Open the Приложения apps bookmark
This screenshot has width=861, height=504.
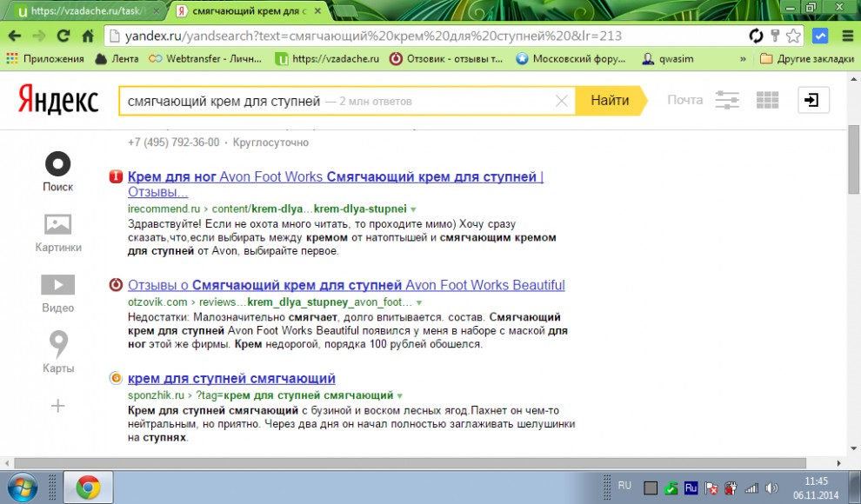tap(45, 59)
